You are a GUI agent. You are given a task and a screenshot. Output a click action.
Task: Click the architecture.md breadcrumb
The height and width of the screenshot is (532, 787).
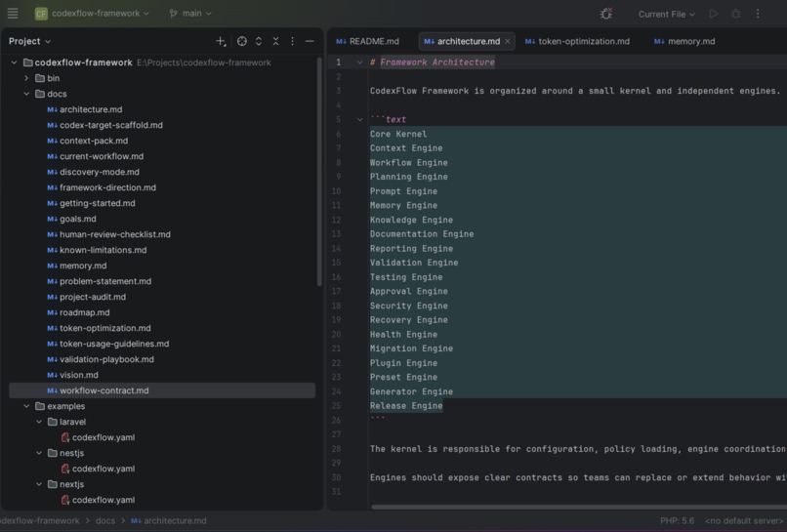pos(169,520)
